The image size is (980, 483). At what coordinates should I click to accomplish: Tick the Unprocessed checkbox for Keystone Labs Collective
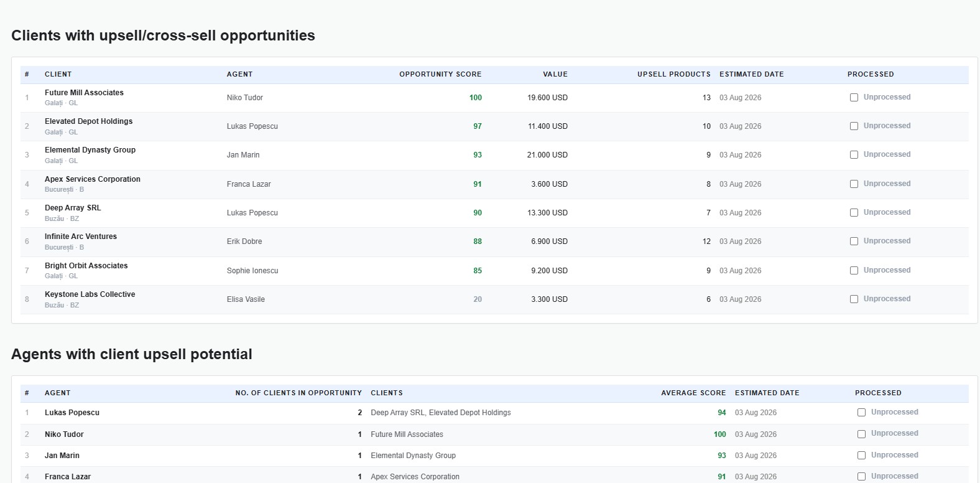tap(854, 299)
